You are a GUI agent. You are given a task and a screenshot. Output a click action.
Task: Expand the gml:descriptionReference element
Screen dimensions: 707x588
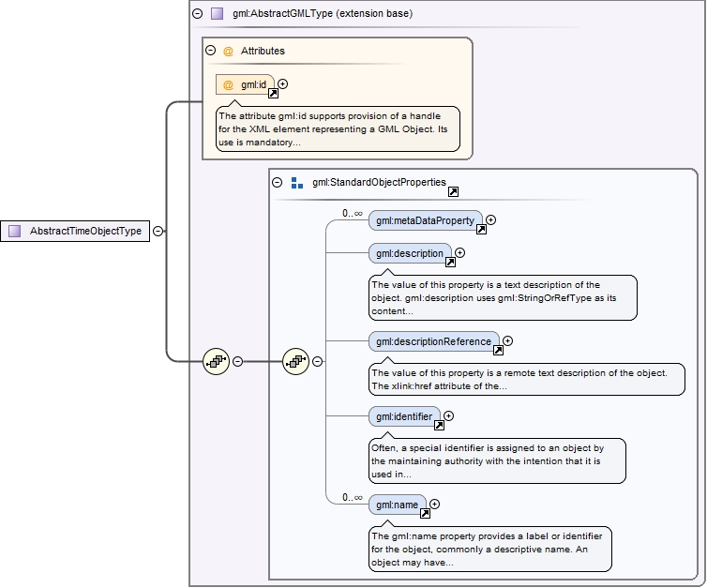508,341
